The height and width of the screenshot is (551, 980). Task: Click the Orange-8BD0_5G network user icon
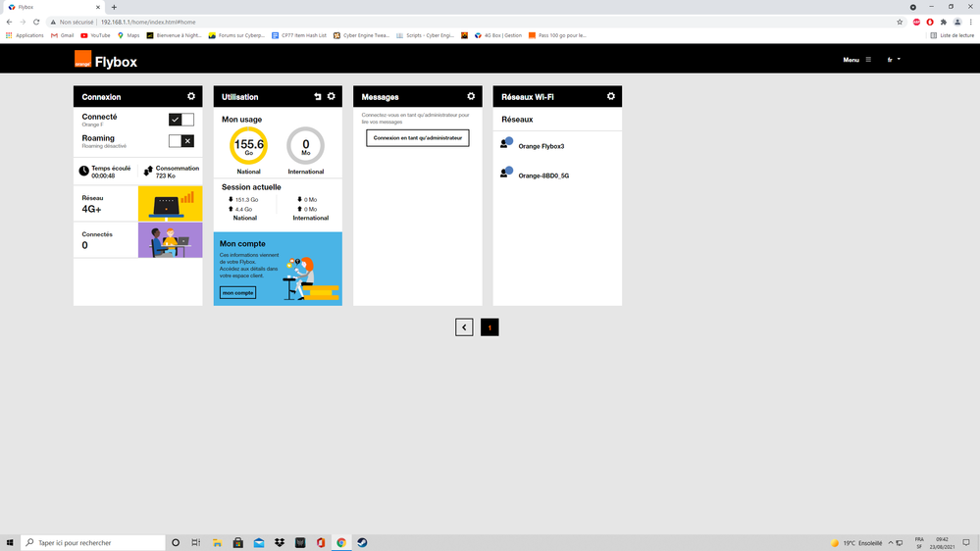coord(506,173)
